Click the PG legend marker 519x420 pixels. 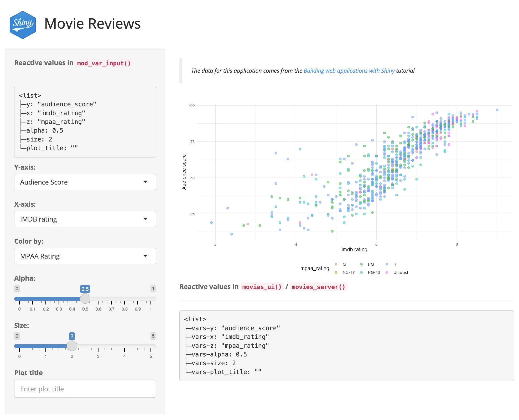tap(361, 264)
